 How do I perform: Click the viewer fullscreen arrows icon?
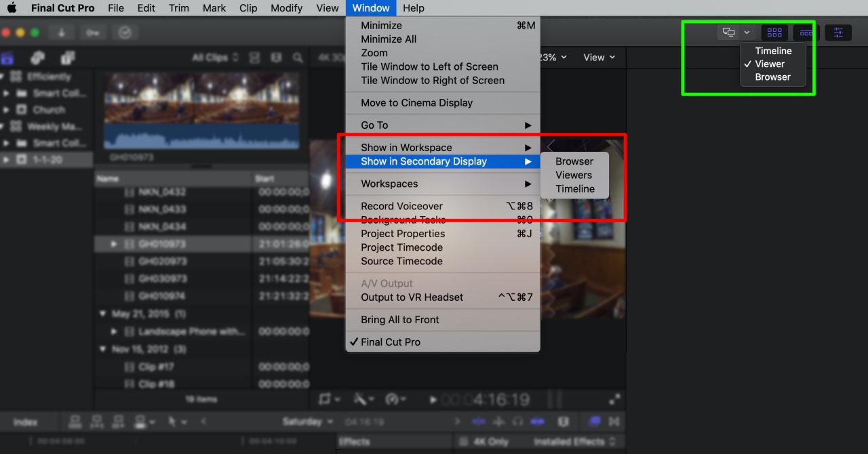click(x=614, y=400)
